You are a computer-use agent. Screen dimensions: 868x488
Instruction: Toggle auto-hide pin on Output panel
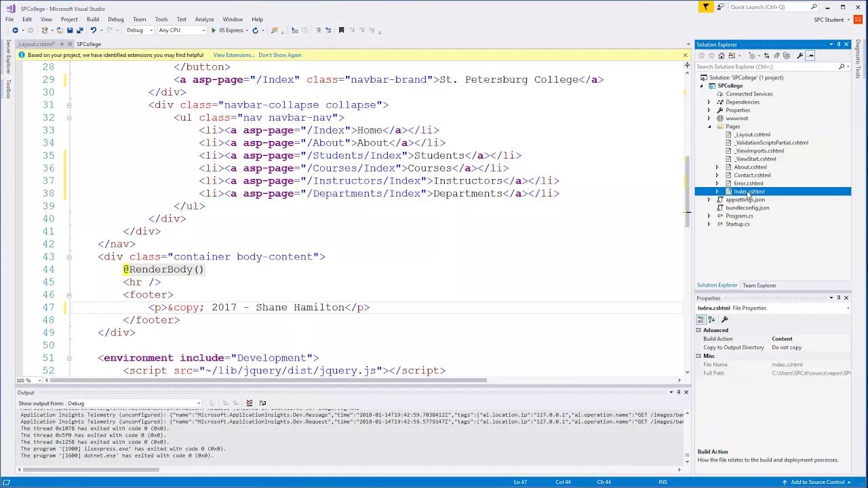point(678,392)
